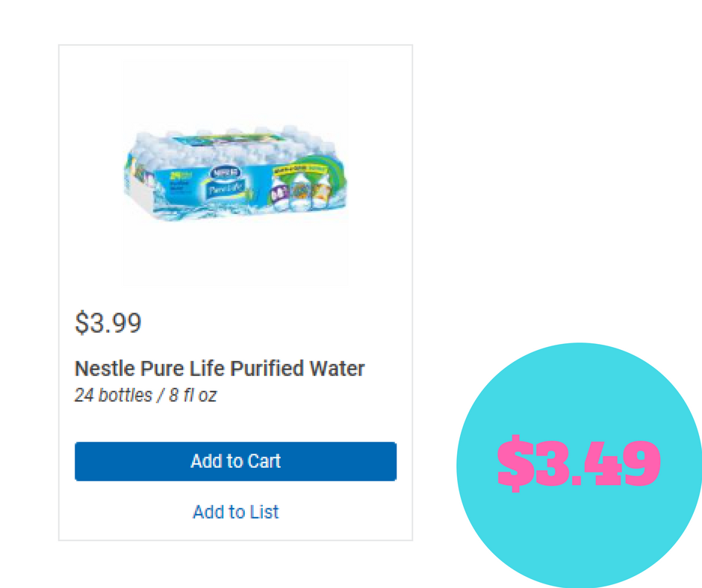Click the Pure Life label on the water case
Viewport: 702px width, 588px height.
click(226, 188)
